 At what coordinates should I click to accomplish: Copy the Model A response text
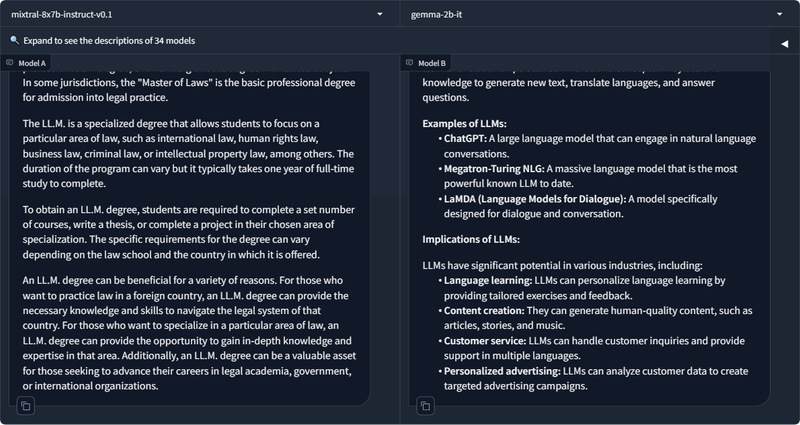pyautogui.click(x=26, y=406)
